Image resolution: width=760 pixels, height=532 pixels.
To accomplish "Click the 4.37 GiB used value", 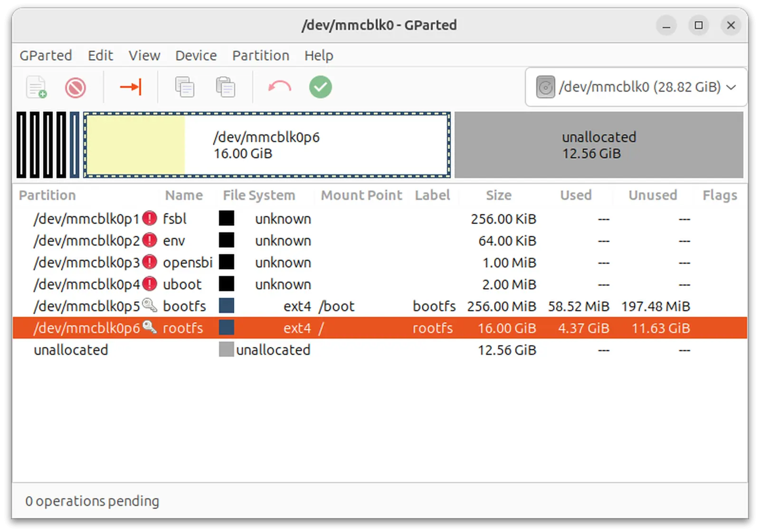I will point(583,328).
